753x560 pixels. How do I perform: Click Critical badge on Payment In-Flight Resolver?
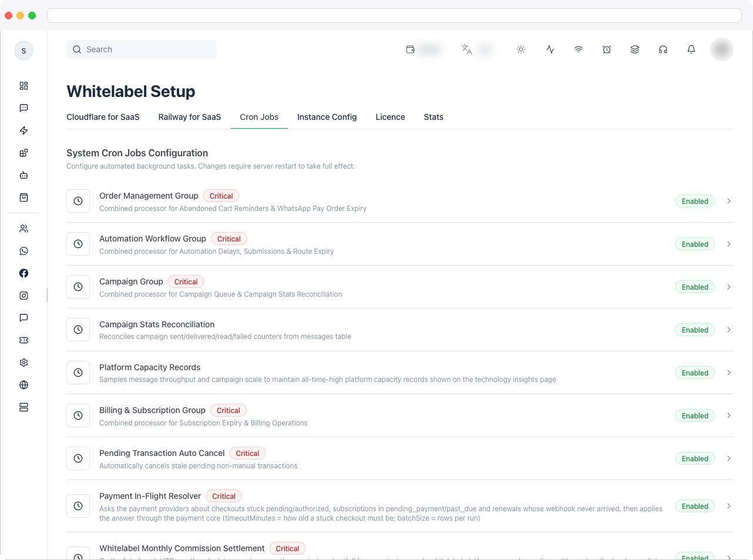[224, 496]
